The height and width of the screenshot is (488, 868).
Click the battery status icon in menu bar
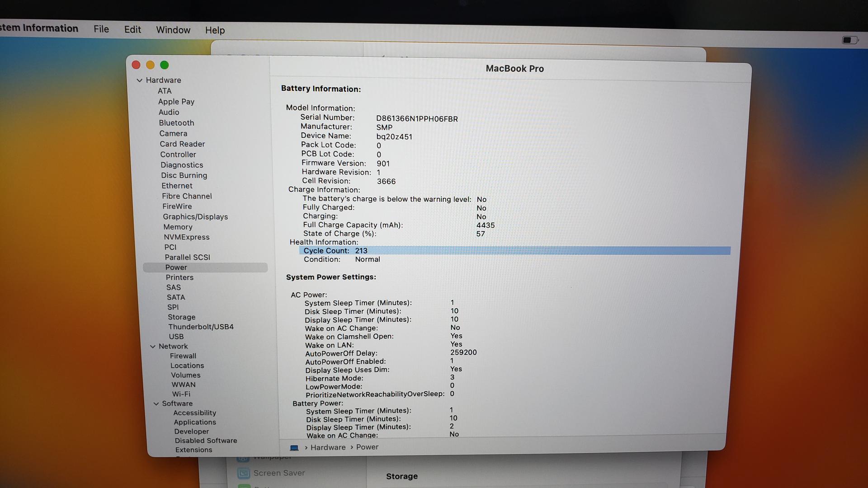[850, 40]
